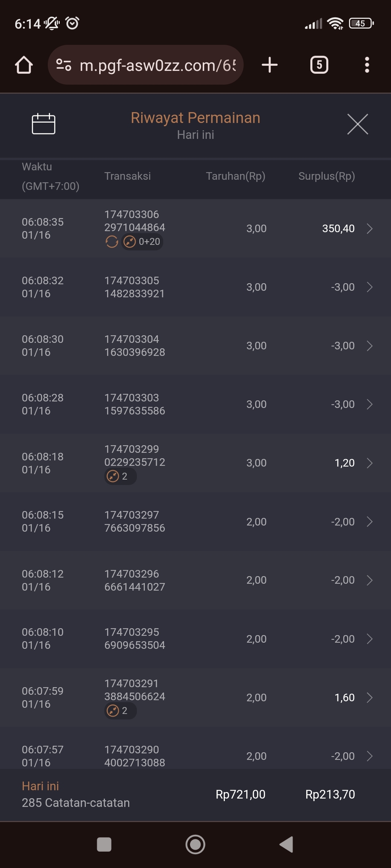Show details chevron for 1,60 surplus row
391x868 pixels.
click(x=369, y=697)
